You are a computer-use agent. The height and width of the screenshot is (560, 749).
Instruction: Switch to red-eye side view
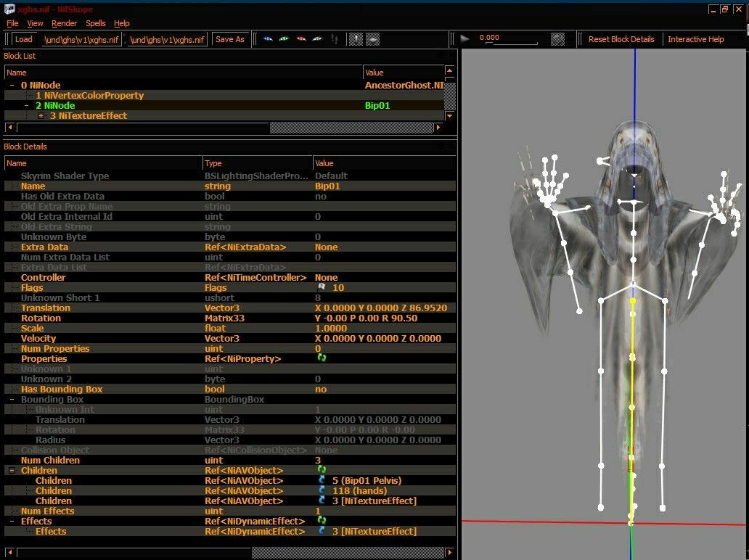coord(301,39)
